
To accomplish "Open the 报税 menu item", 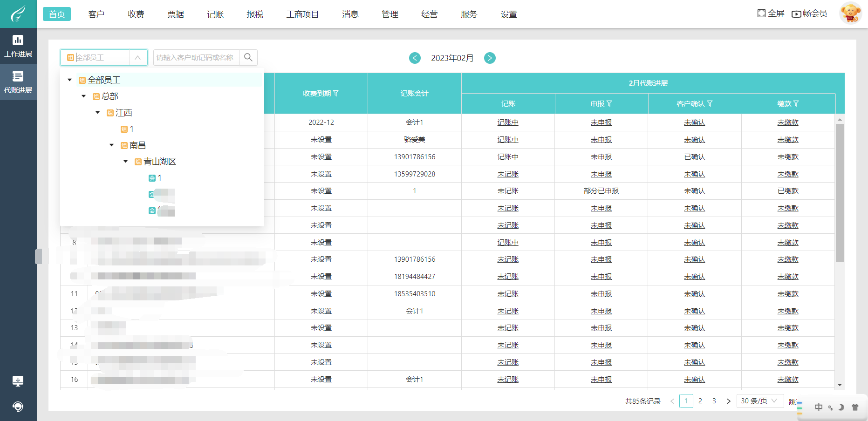I will point(254,14).
